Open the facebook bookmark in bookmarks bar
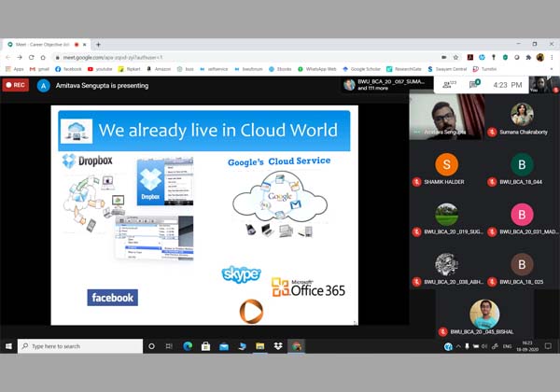This screenshot has width=560, height=392. 68,69
